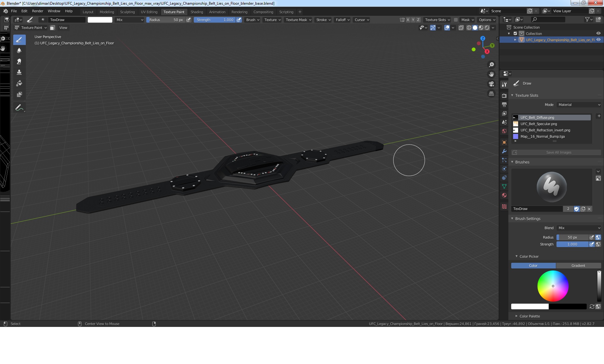Open the Texture Paint mode dropdown
This screenshot has height=364, width=604.
31,28
